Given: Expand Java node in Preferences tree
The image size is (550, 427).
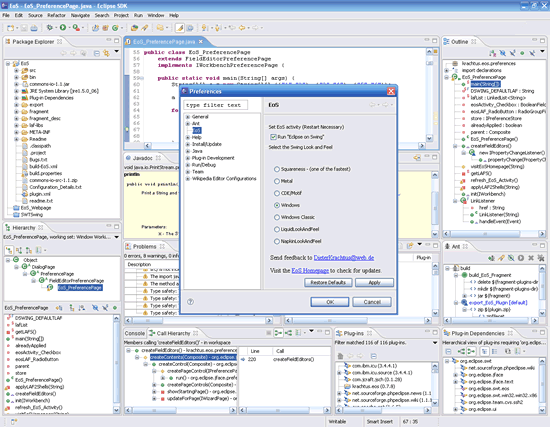Looking at the screenshot, I should pos(188,151).
